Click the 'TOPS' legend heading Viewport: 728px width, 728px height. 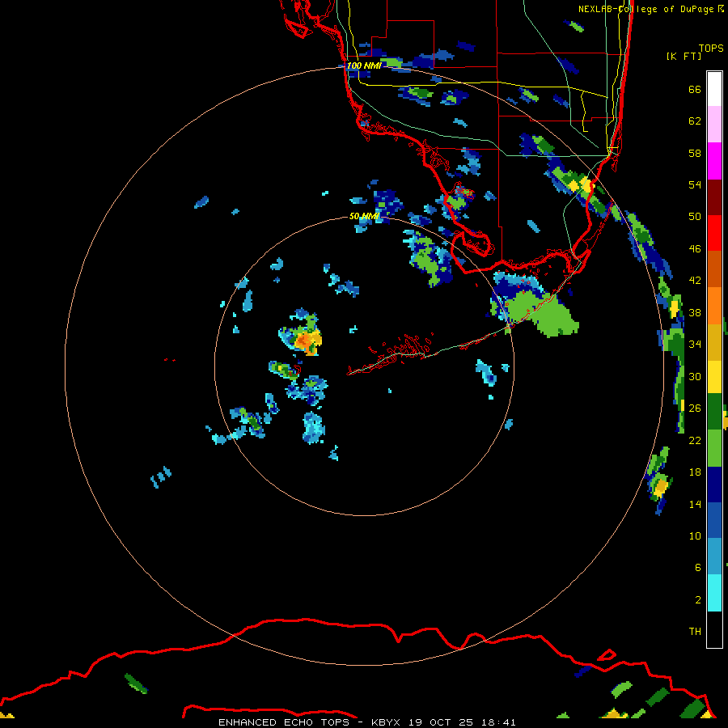pos(711,48)
